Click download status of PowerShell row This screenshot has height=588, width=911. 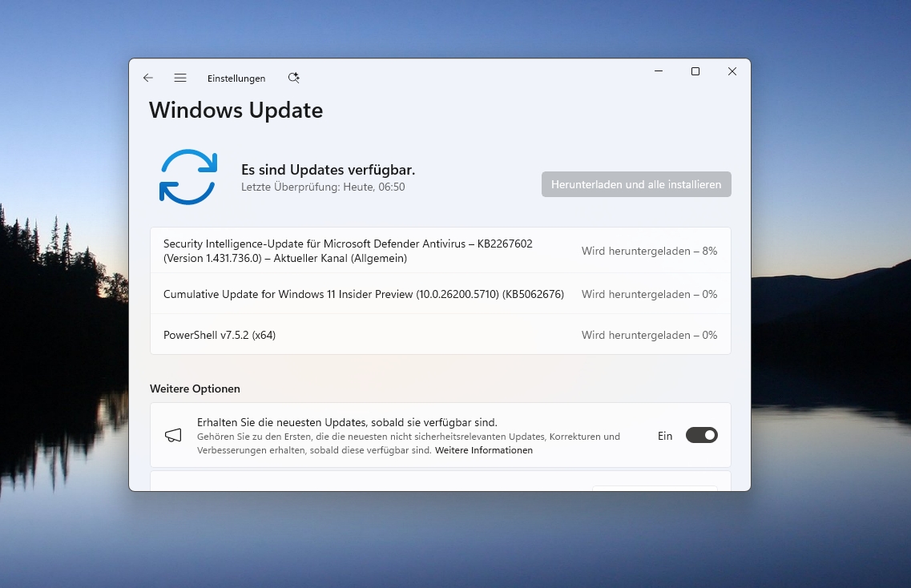pos(649,335)
